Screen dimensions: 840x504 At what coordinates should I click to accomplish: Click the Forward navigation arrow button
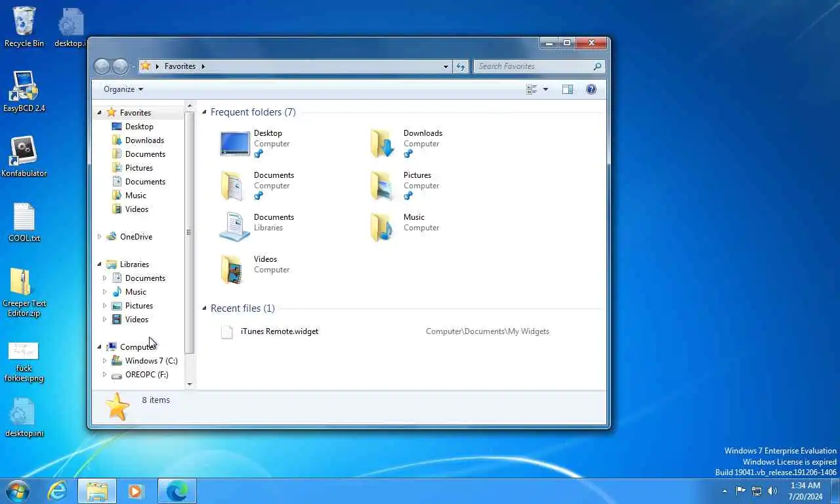click(120, 66)
